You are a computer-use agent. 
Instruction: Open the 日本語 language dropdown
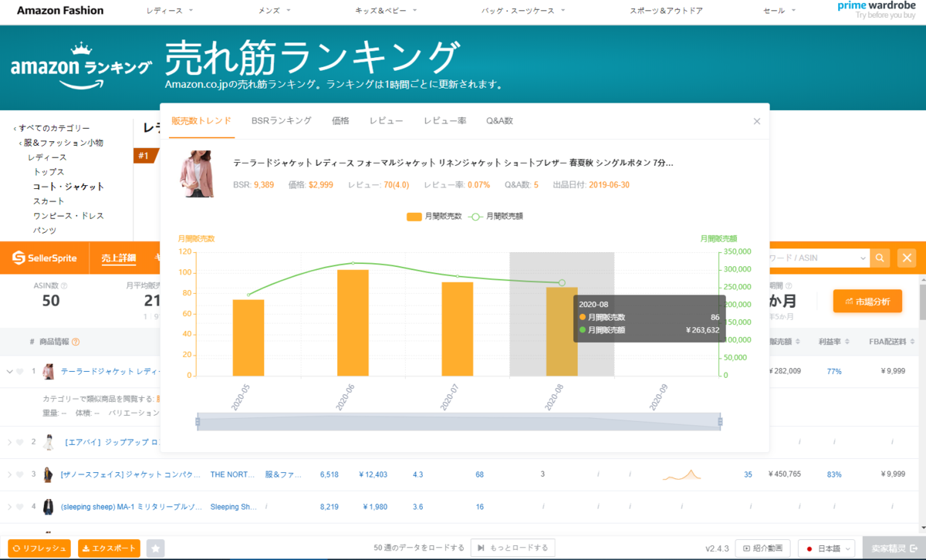826,548
